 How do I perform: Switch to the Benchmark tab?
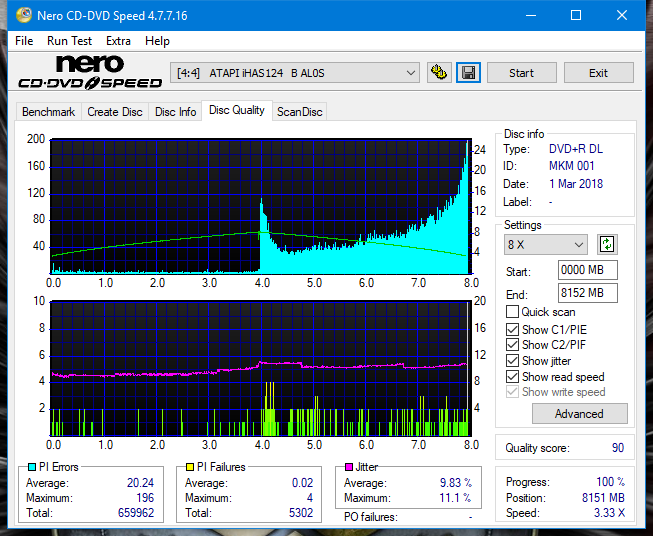pos(49,112)
